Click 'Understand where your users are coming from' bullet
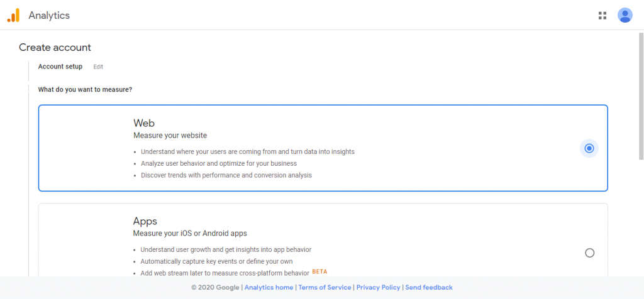 pyautogui.click(x=248, y=151)
